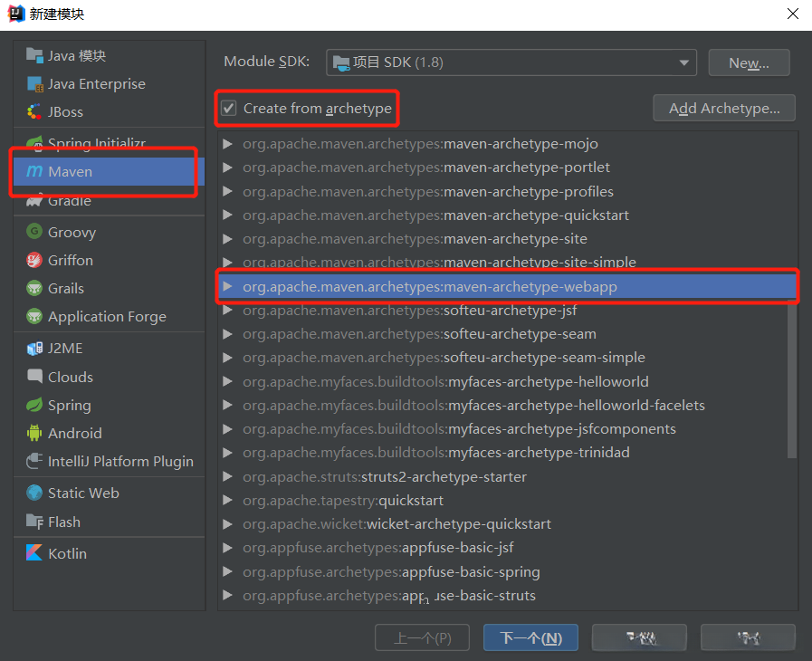Select the Clouds icon
812x661 pixels.
pos(34,377)
